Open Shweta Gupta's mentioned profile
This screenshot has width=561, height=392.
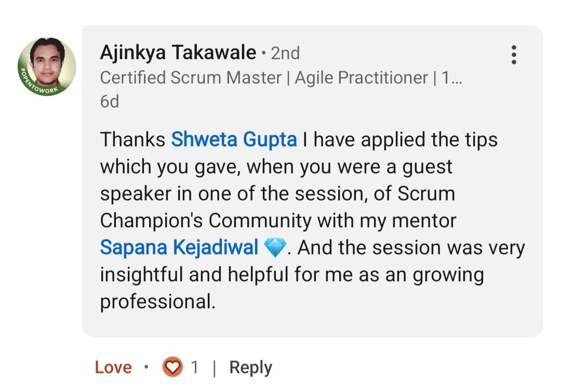tap(234, 140)
